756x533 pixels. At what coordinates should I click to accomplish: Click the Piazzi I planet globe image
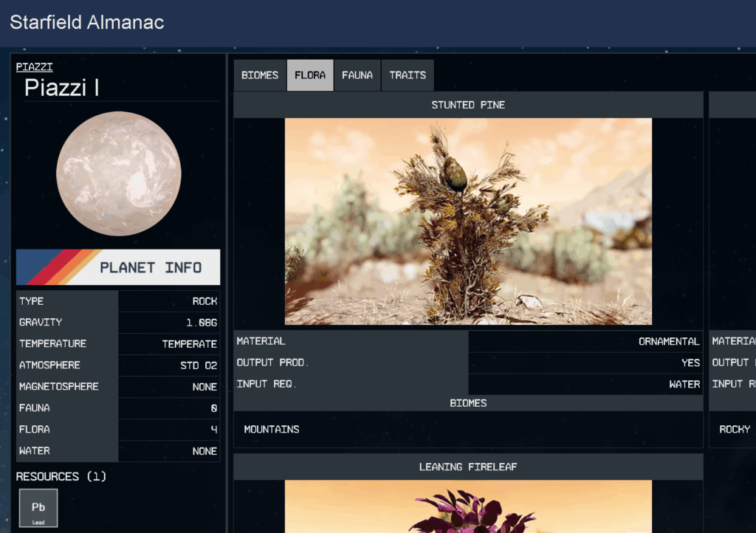(119, 173)
